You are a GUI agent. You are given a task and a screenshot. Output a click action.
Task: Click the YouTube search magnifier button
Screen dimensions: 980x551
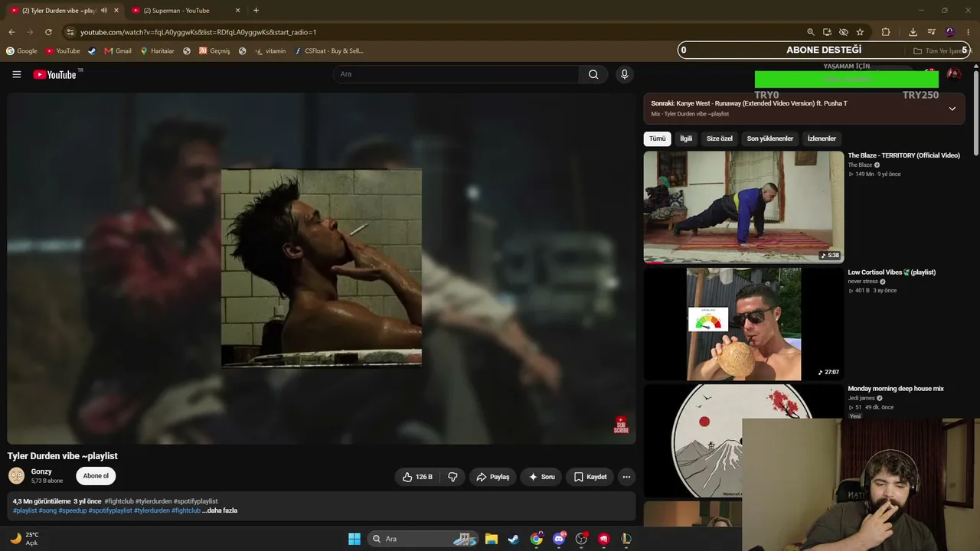[593, 74]
